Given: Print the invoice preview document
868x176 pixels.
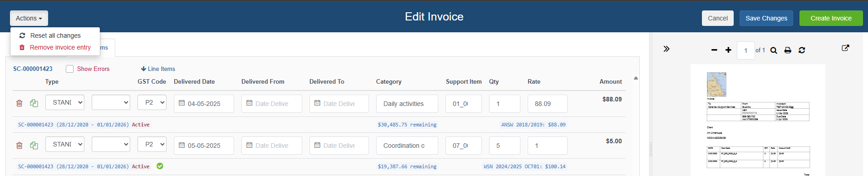Looking at the screenshot, I should (x=788, y=50).
